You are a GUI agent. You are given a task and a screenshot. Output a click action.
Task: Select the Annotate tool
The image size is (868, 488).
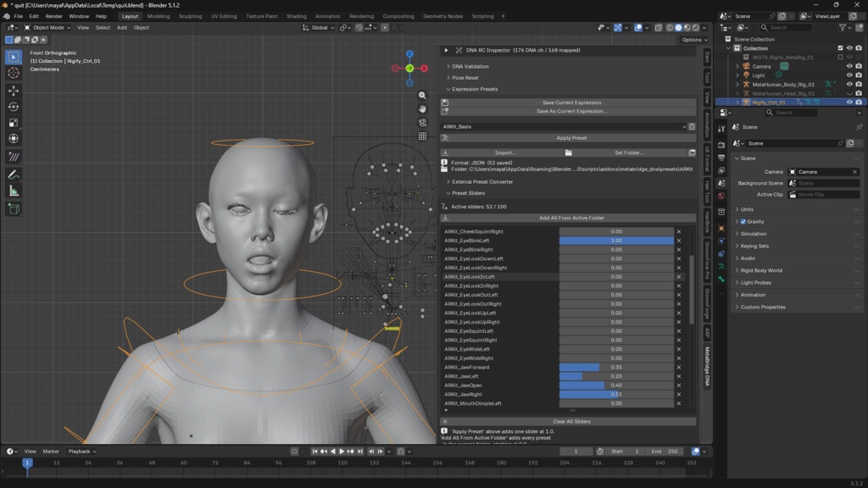click(x=14, y=175)
